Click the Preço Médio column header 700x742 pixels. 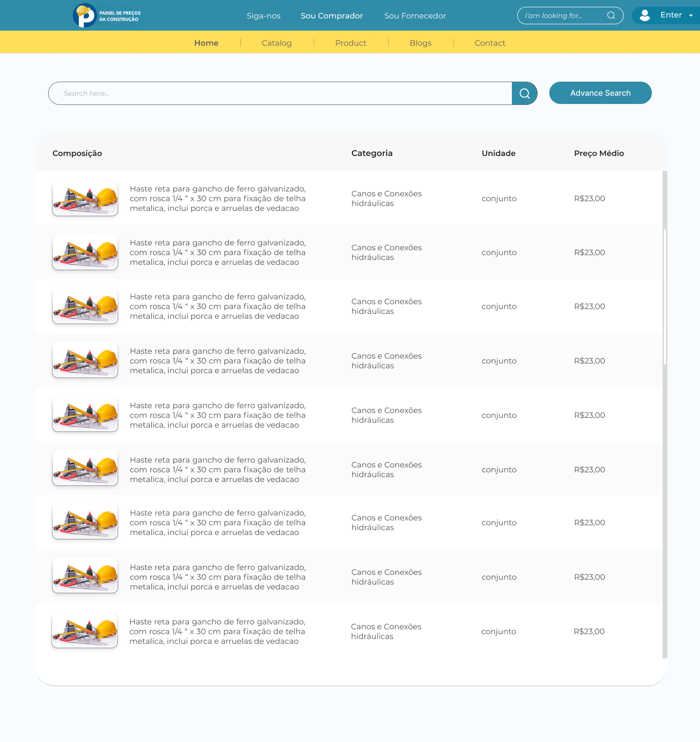coord(599,153)
